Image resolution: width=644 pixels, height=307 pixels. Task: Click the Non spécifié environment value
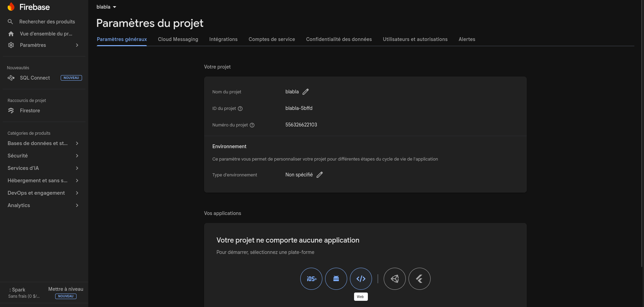pos(299,175)
